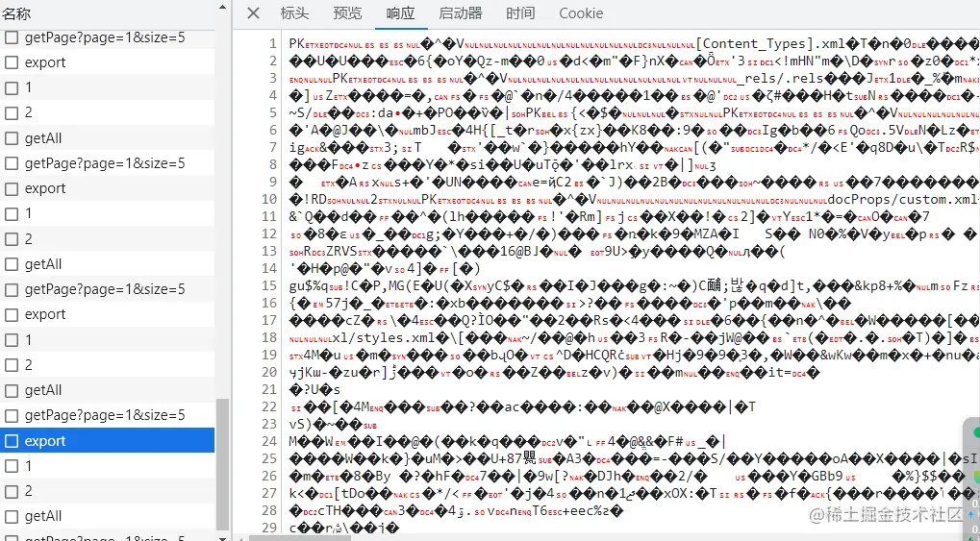Image resolution: width=980 pixels, height=541 pixels.
Task: Click response line number 14
Action: coord(269,268)
